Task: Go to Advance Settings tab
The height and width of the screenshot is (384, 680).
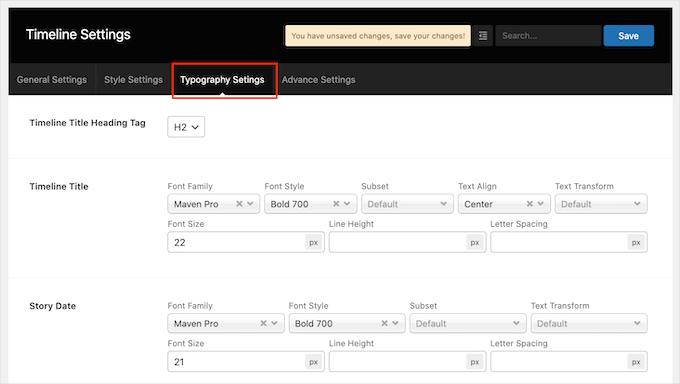Action: [x=318, y=79]
